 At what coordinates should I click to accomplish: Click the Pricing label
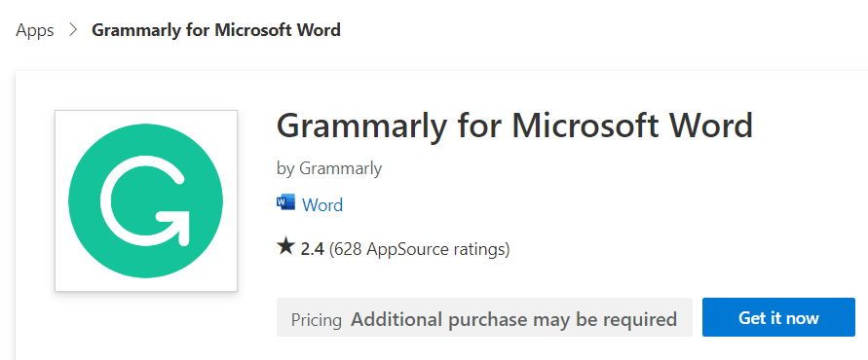coord(316,320)
